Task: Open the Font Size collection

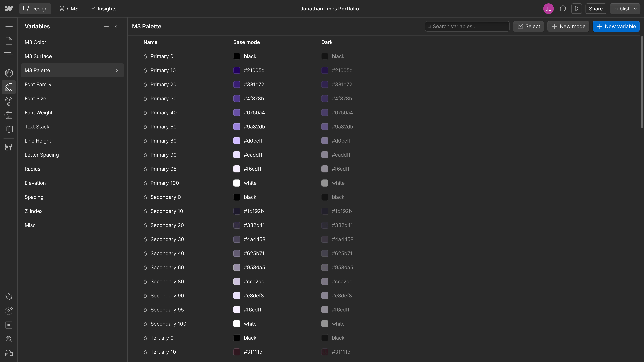Action: click(72, 98)
